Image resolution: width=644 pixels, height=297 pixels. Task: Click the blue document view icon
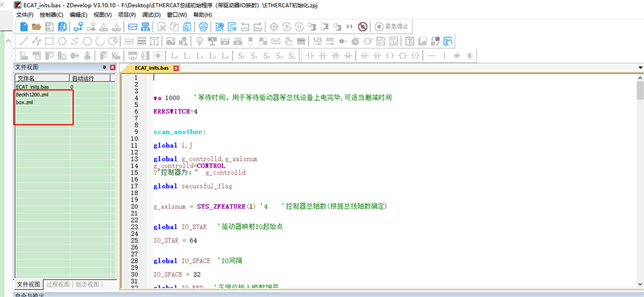coord(233,27)
